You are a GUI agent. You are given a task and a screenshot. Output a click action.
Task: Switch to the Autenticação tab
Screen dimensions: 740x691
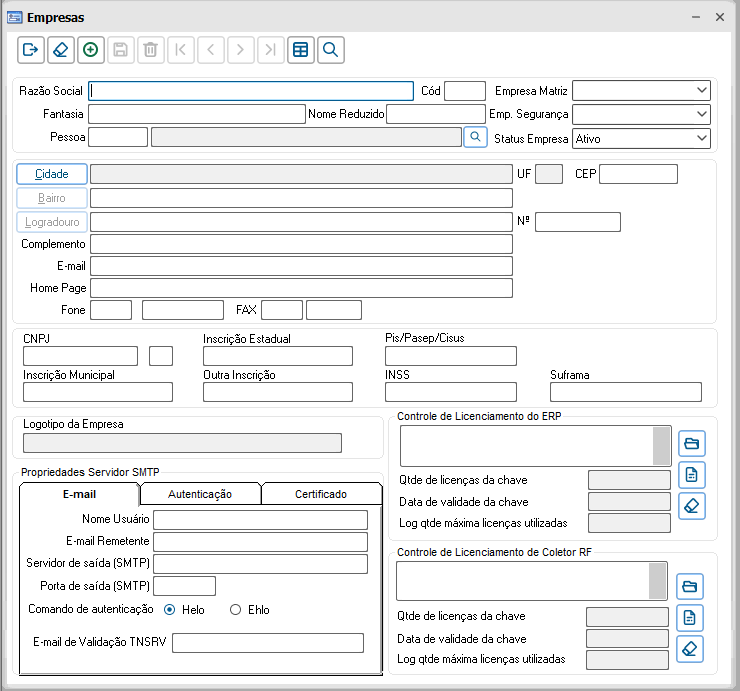coord(200,494)
